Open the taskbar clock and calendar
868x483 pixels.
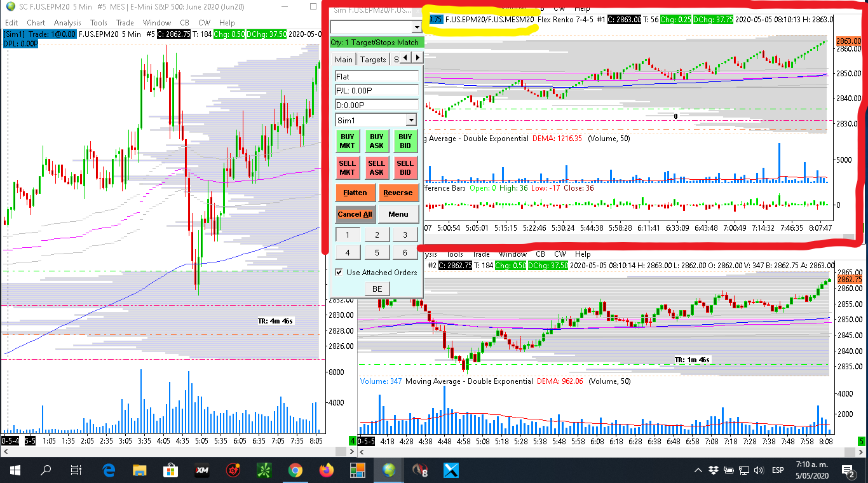click(812, 470)
